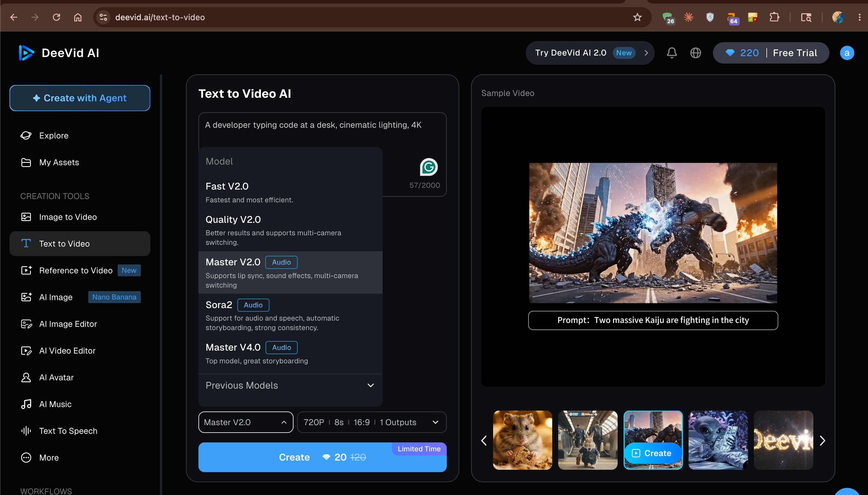
Task: Click the Limited Time badge
Action: (x=419, y=449)
